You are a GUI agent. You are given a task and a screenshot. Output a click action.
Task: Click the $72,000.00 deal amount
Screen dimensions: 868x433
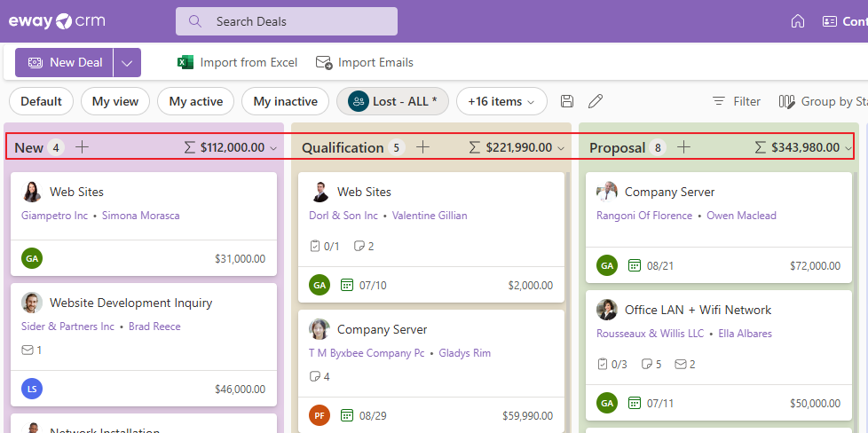[816, 266]
